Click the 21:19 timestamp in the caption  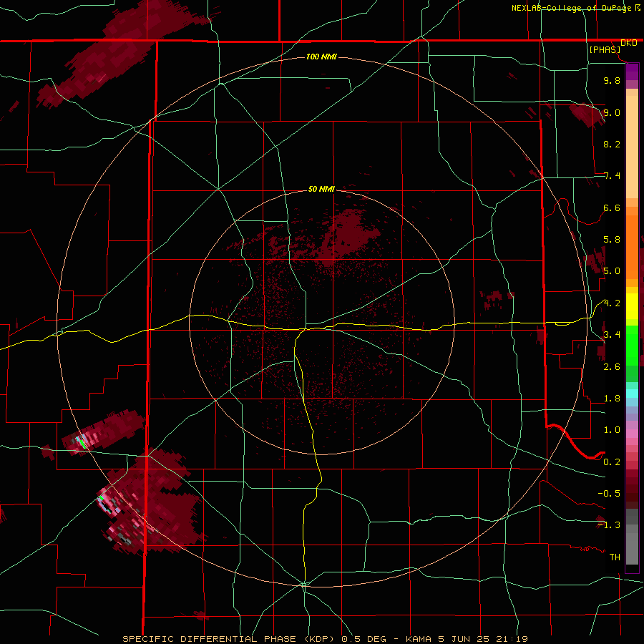tap(512, 639)
